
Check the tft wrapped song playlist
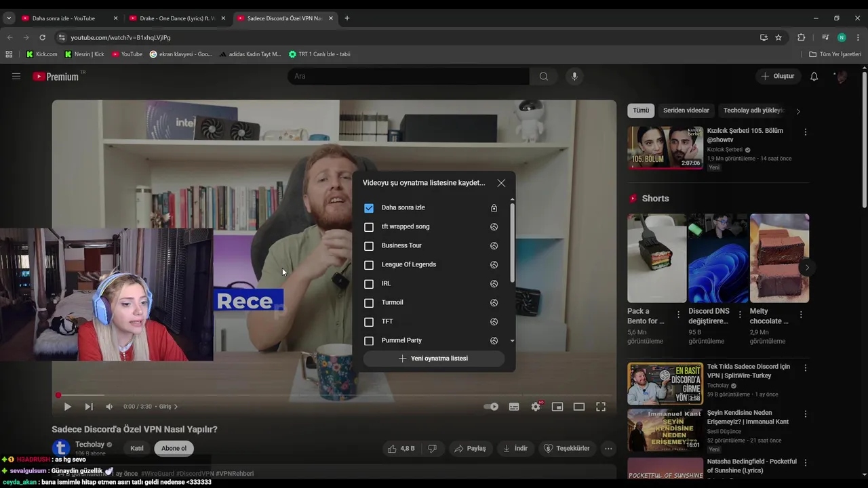[369, 227]
